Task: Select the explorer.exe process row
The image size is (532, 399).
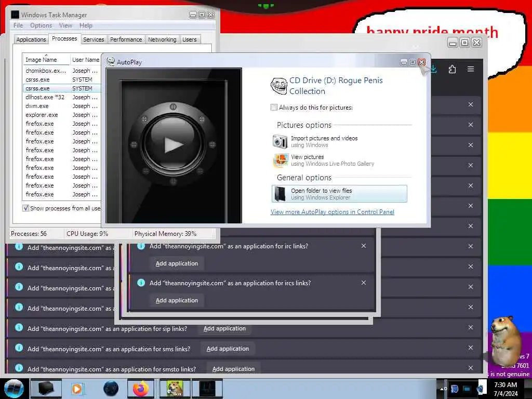Action: 62,115
